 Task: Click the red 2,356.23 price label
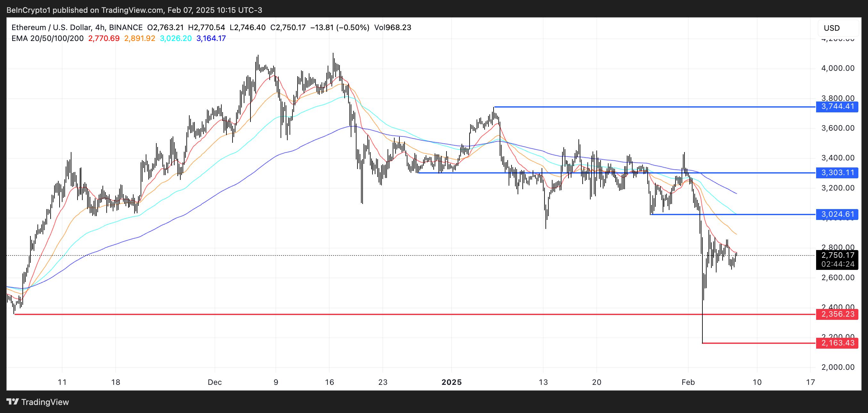[x=837, y=314]
